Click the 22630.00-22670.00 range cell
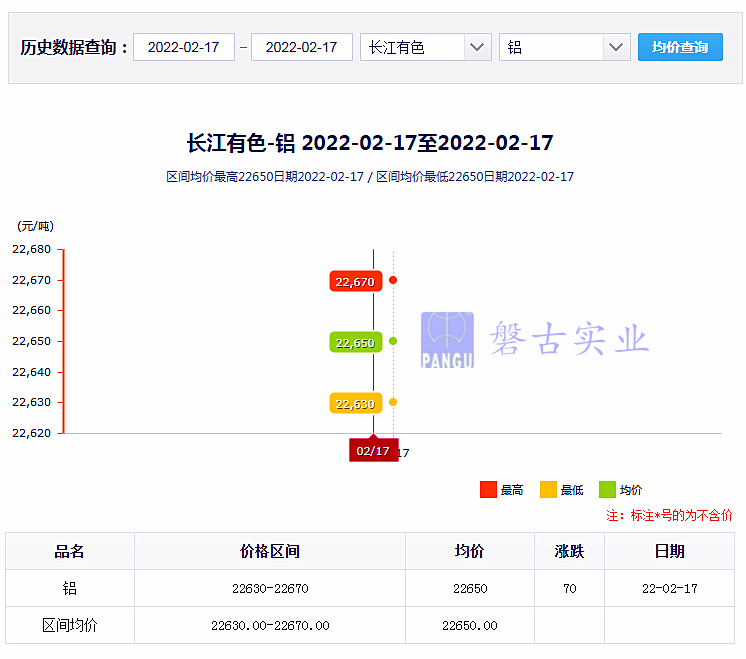 click(270, 625)
